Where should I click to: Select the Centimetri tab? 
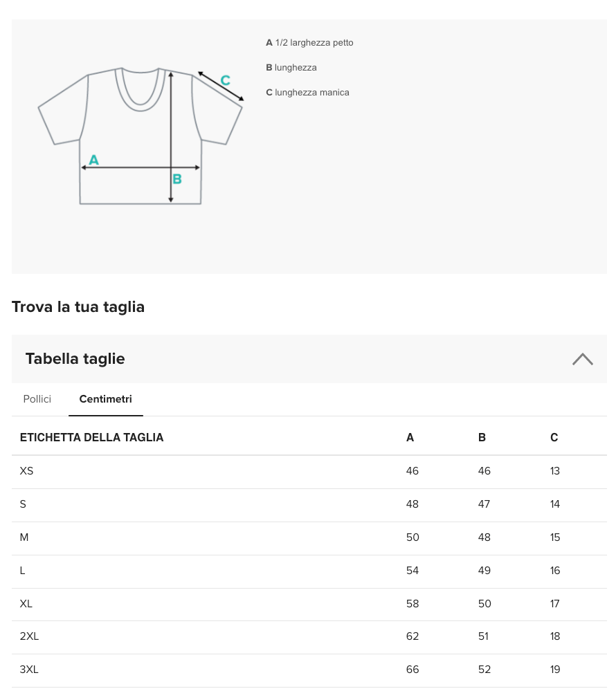105,399
